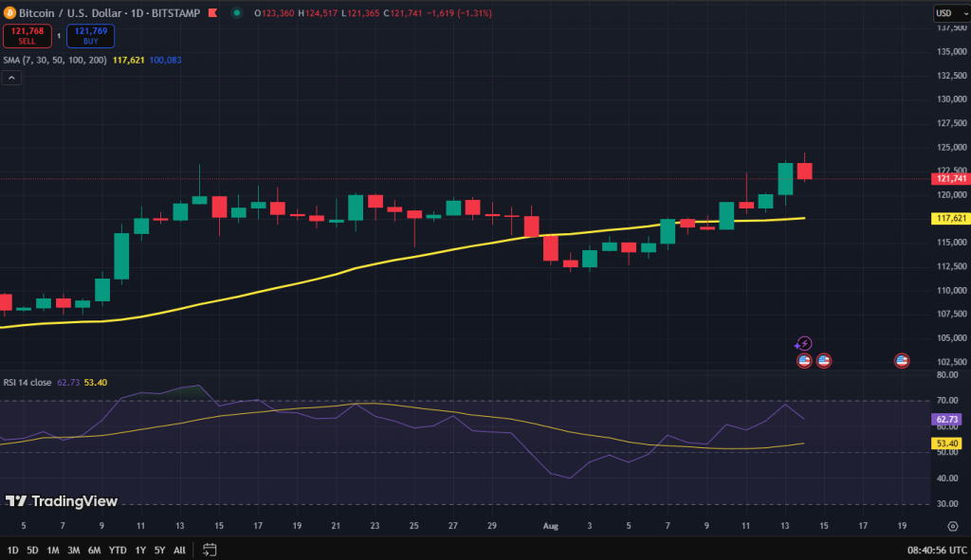971x560 pixels.
Task: Select the 6M time range
Action: click(94, 551)
